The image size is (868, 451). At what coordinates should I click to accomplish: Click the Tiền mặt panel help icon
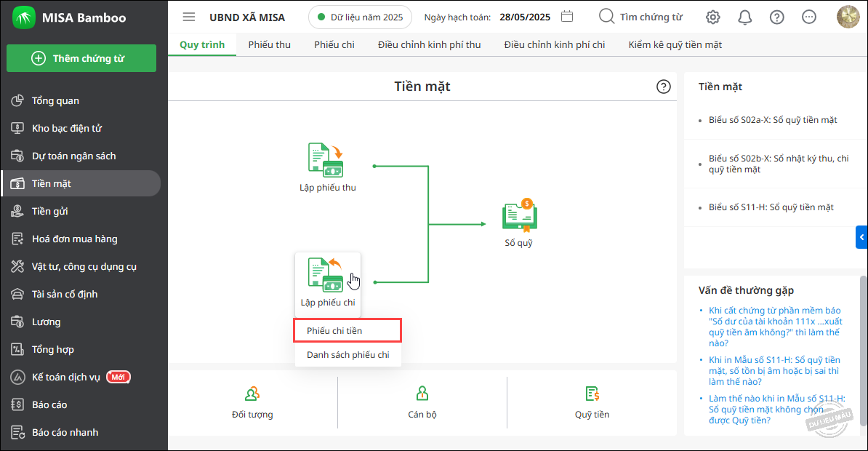coord(663,87)
